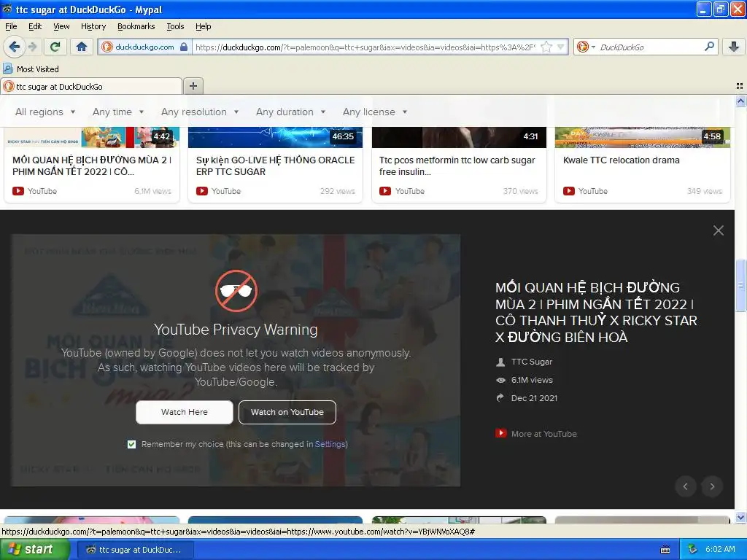Click the DuckDuckGo search input box
The image size is (747, 560).
coord(650,47)
